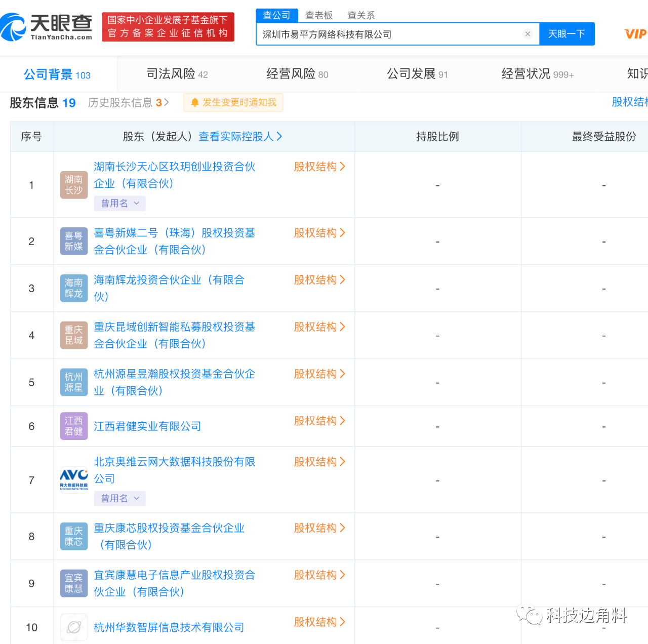Viewport: 648px width, 644px height.
Task: Click 持股比例 column header
Action: click(x=437, y=136)
